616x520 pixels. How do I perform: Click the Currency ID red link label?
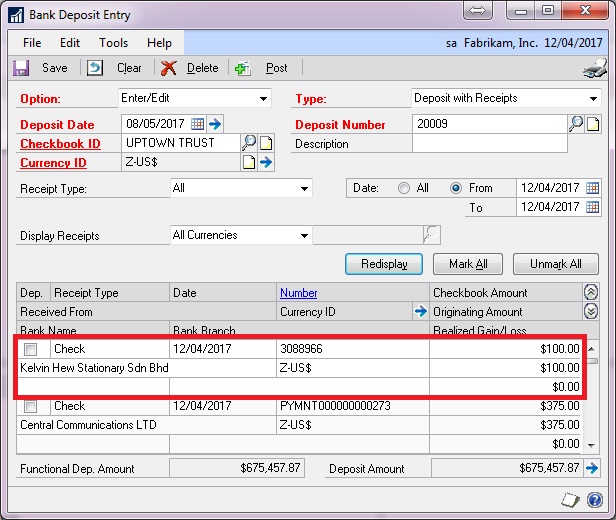53,163
